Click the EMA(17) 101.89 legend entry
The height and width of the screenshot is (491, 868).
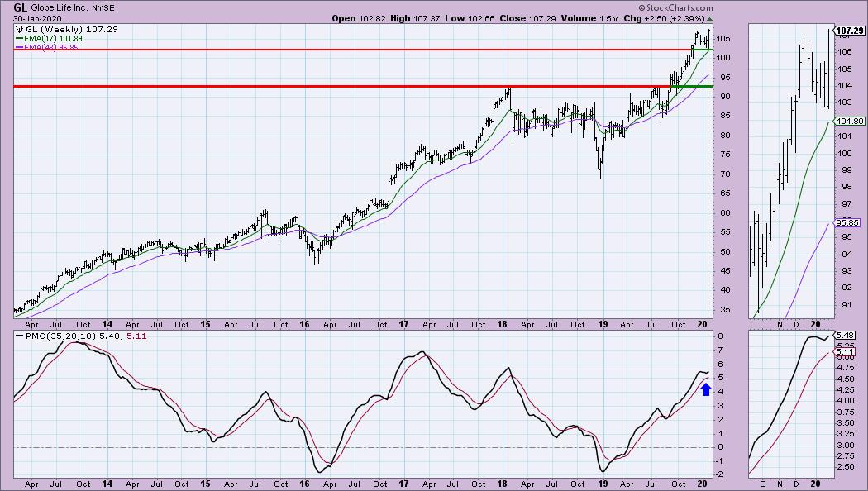coord(53,39)
